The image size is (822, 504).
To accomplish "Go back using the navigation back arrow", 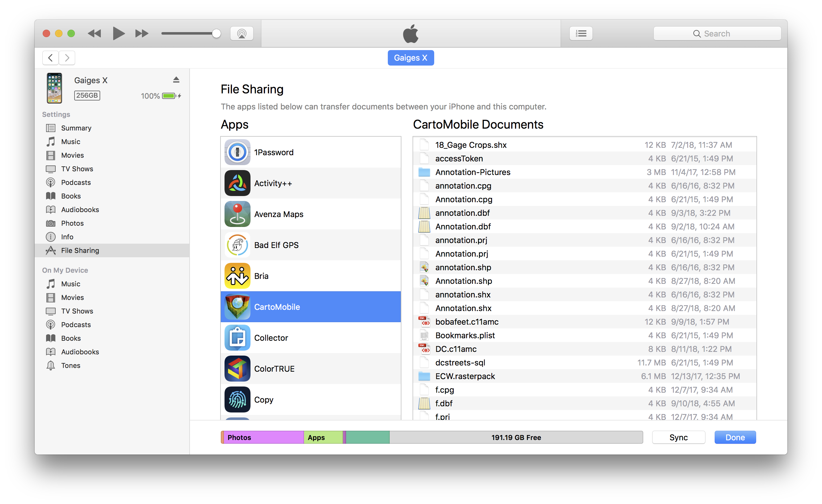I will [50, 58].
